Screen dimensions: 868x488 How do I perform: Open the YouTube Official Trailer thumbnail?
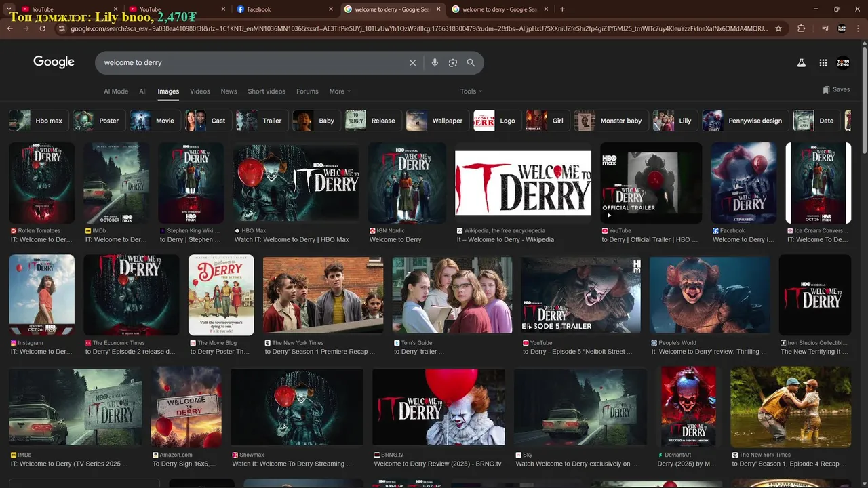click(x=651, y=183)
